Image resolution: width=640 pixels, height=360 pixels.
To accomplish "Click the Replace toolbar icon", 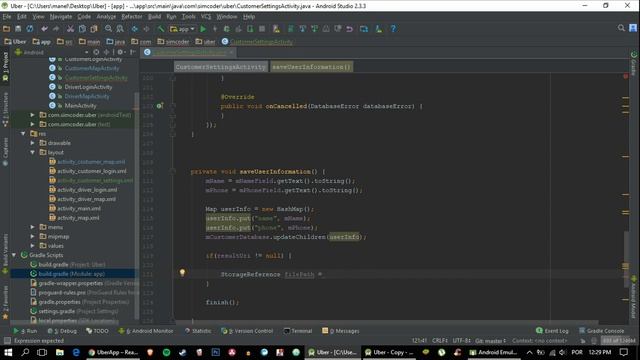I will [120, 29].
